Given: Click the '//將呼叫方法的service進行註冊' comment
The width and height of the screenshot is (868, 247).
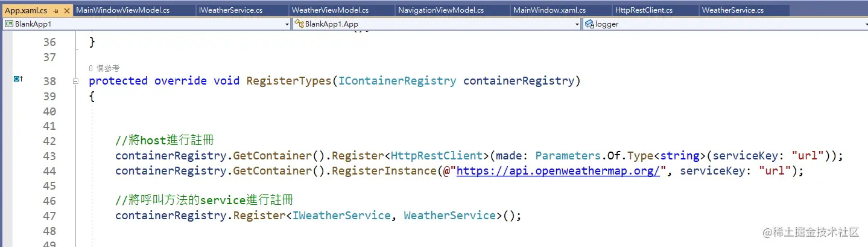Looking at the screenshot, I should (204, 200).
